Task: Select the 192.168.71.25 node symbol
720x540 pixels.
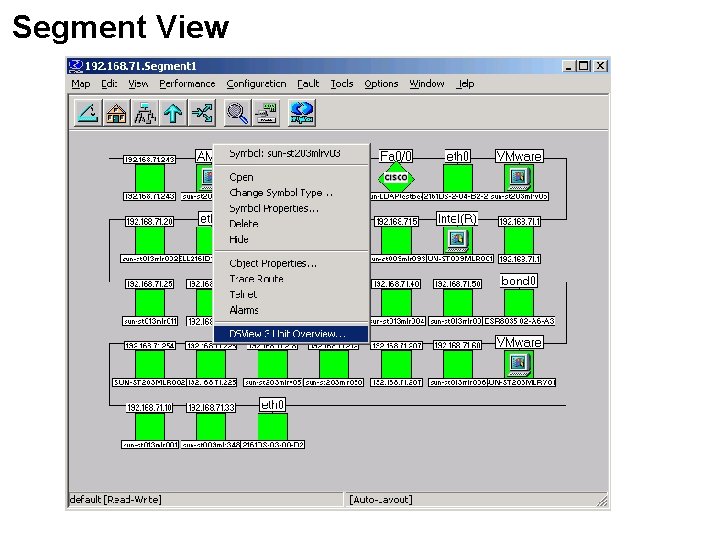Action: coord(150,303)
